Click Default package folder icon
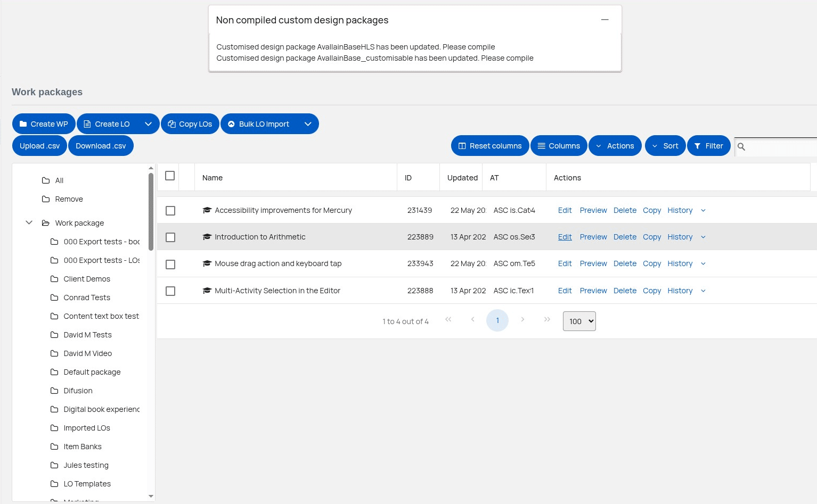817x504 pixels. click(x=54, y=372)
